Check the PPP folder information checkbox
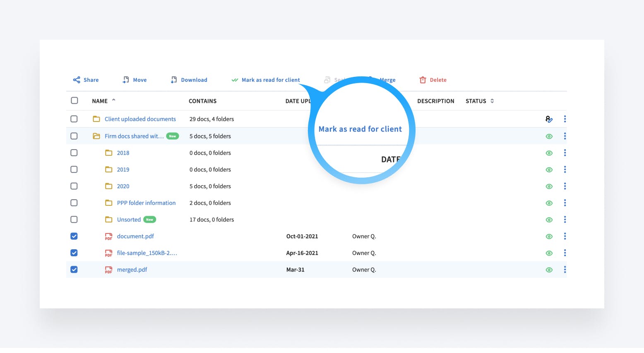This screenshot has width=644, height=353. [74, 203]
